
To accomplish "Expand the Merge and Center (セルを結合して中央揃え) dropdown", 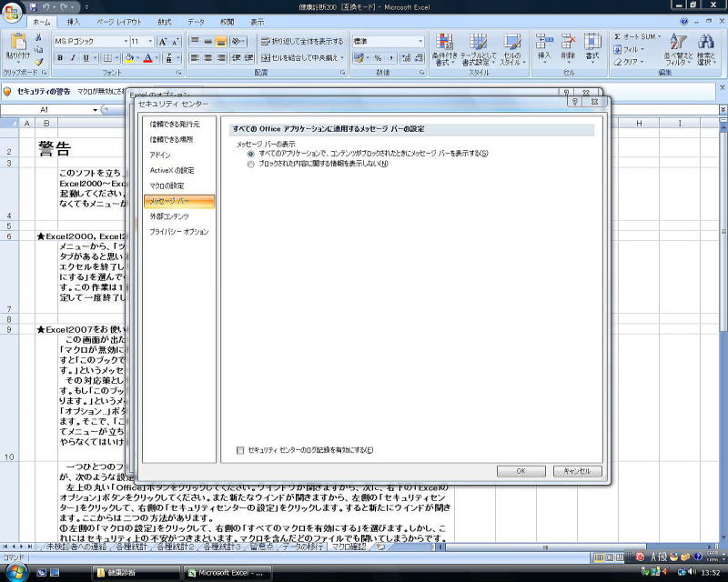I will [x=343, y=58].
